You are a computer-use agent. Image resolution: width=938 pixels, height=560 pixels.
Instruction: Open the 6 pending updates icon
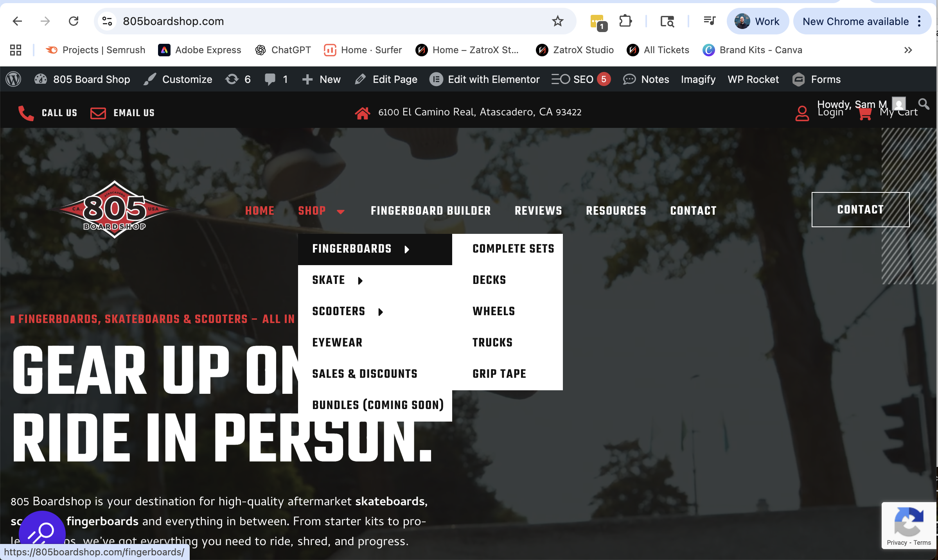[238, 79]
